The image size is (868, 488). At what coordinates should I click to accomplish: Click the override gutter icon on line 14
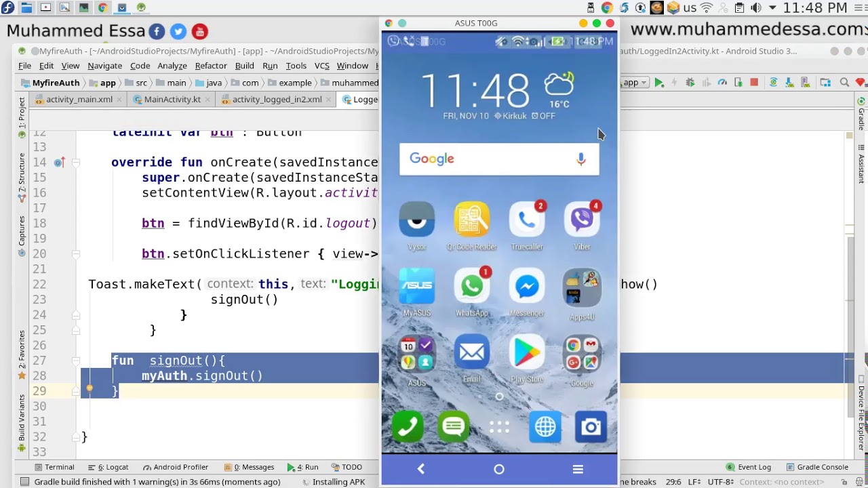59,163
